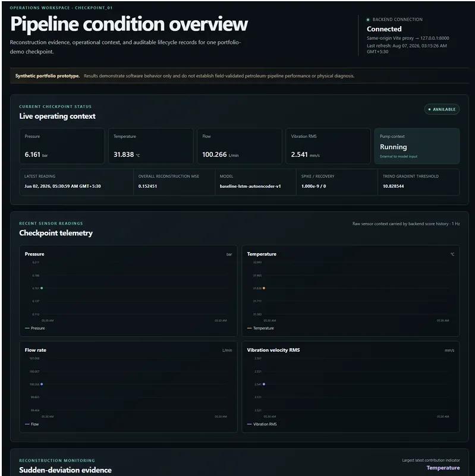Toggle the Vibration RMS legend entry
475x476 pixels.
262,424
